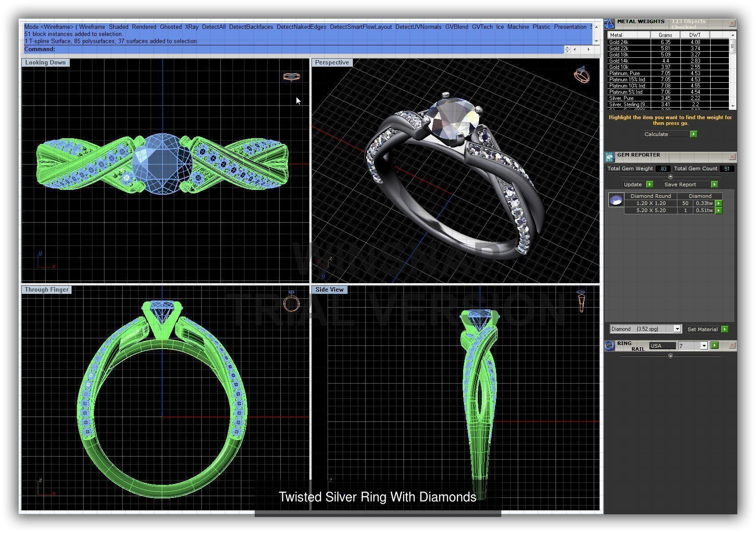Open the Looking Down viewport title menu
The image size is (756, 533).
45,63
